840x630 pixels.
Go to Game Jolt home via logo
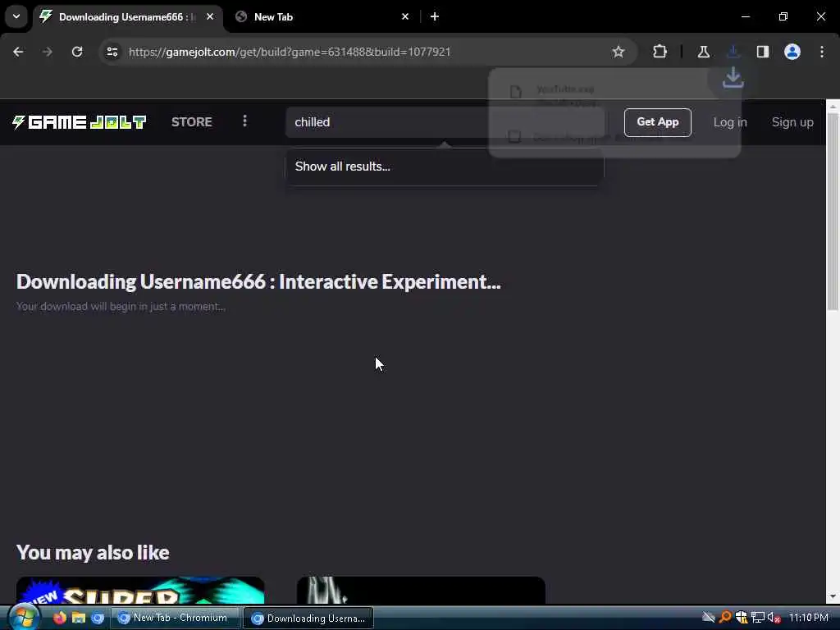point(80,122)
